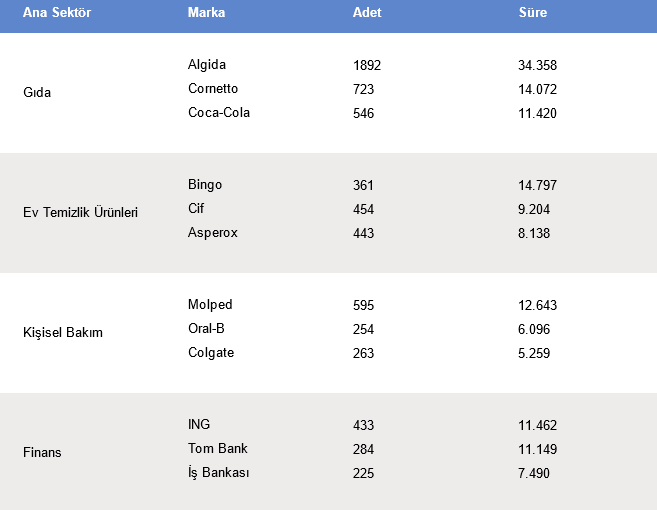657x510 pixels.
Task: Click the Cornetto brand name
Action: tap(213, 88)
